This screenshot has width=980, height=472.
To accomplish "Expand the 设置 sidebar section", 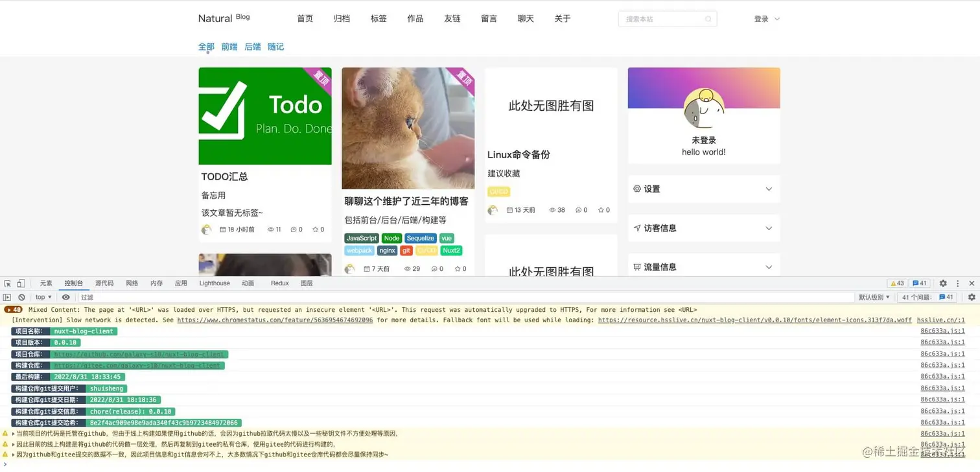I will coord(703,189).
